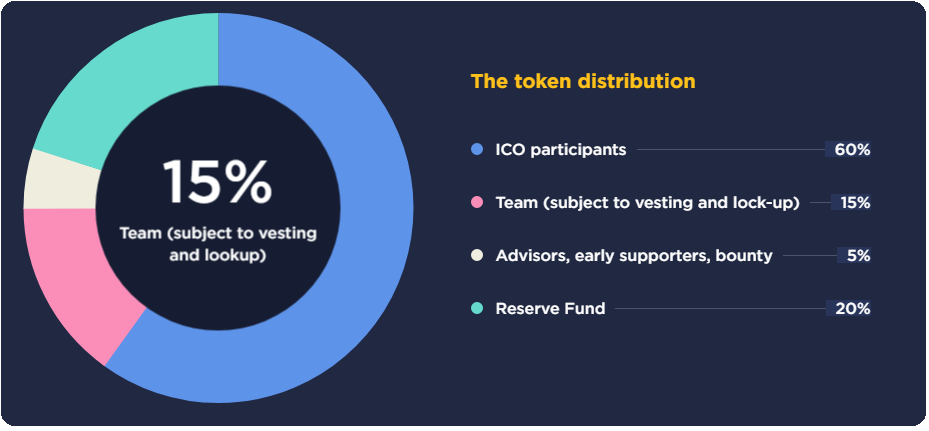The image size is (929, 431).
Task: Click the blue dot beside ICO participants
Action: [x=477, y=149]
